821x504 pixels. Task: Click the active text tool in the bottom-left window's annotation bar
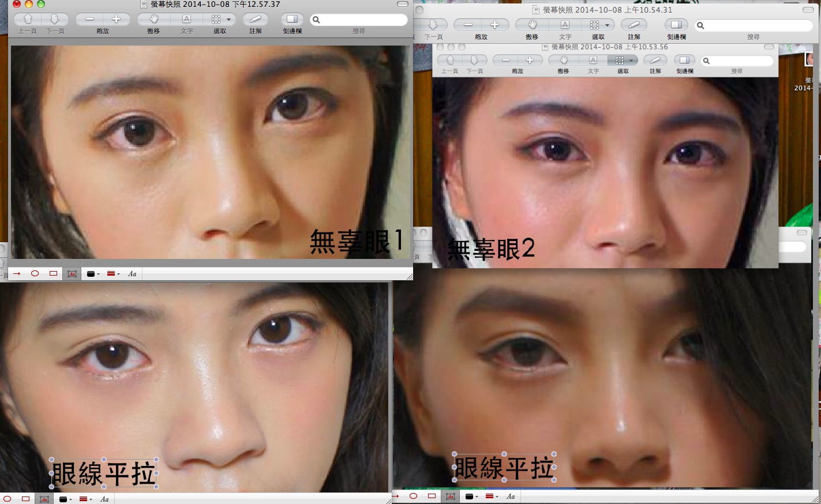pyautogui.click(x=44, y=499)
